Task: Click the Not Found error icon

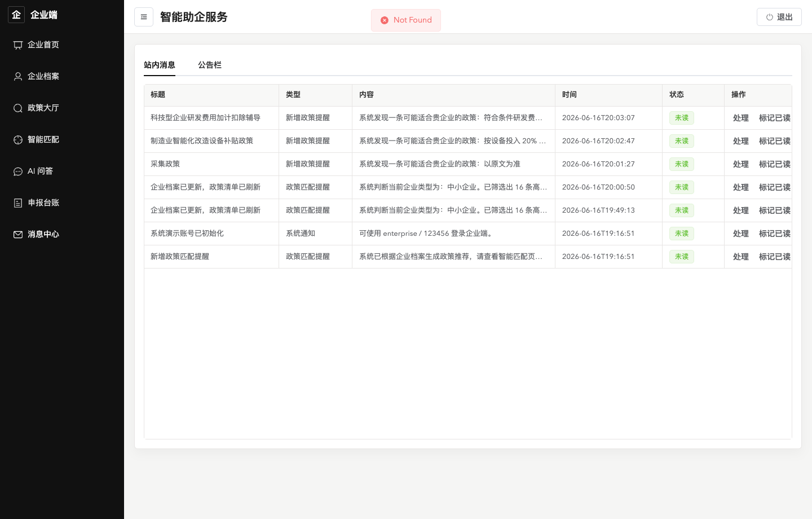Action: pyautogui.click(x=385, y=20)
